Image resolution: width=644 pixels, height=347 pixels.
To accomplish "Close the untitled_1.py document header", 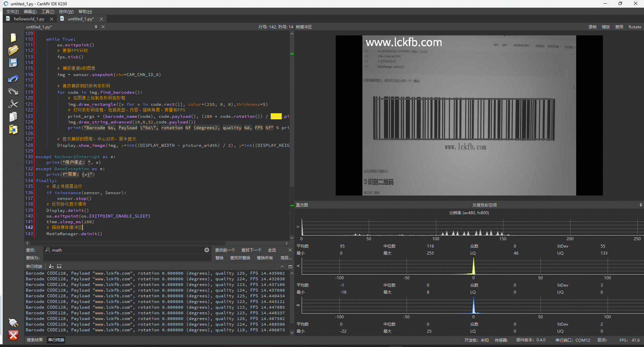I will point(103,27).
